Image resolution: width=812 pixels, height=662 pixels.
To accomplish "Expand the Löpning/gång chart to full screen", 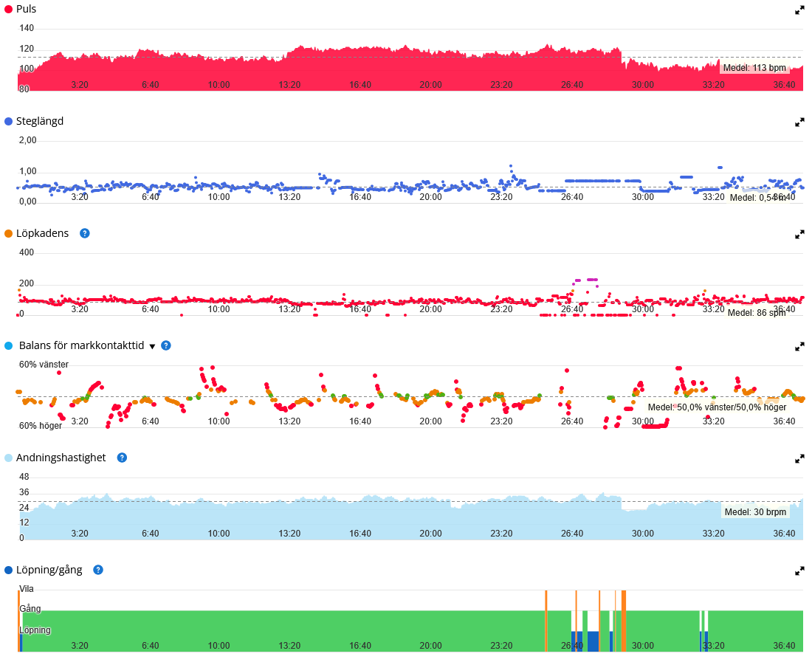I will 799,571.
